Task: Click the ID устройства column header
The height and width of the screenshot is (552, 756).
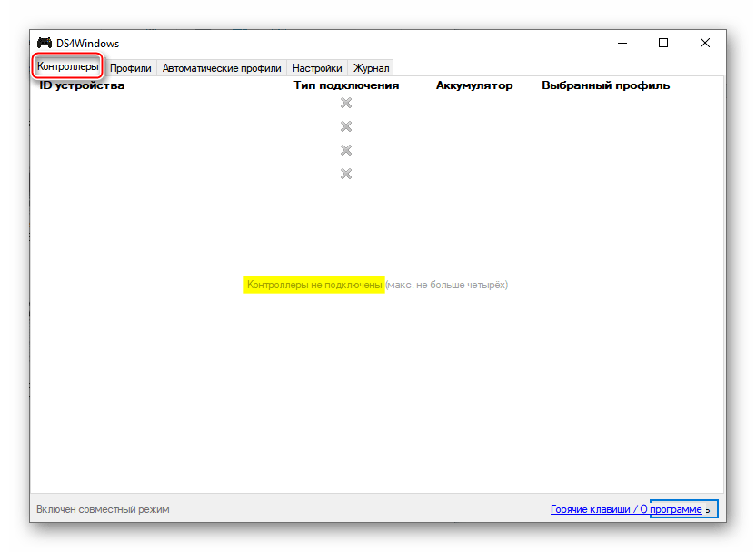Action: click(x=82, y=85)
